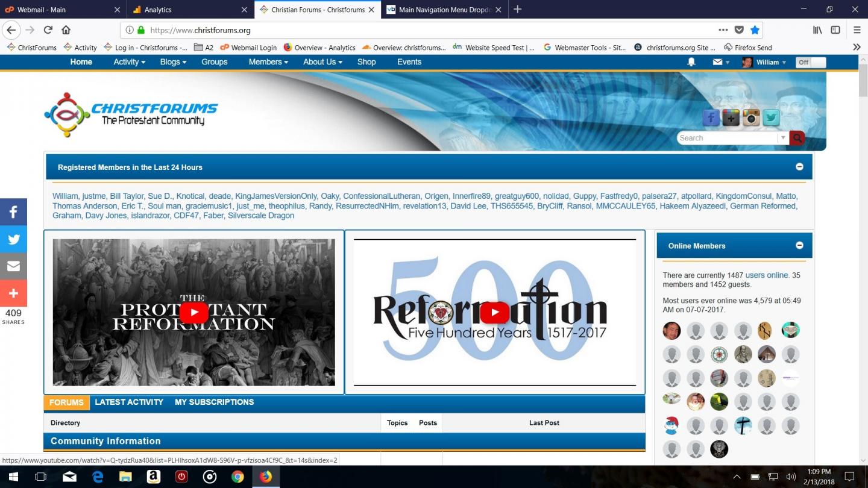Save the page to Pocket
Screen dimensions: 868x488
coord(740,30)
